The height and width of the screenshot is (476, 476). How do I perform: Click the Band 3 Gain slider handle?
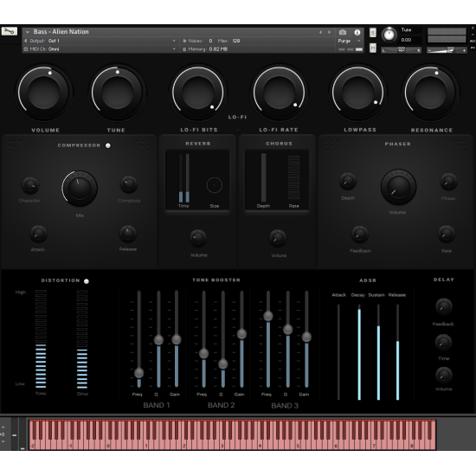click(x=306, y=337)
